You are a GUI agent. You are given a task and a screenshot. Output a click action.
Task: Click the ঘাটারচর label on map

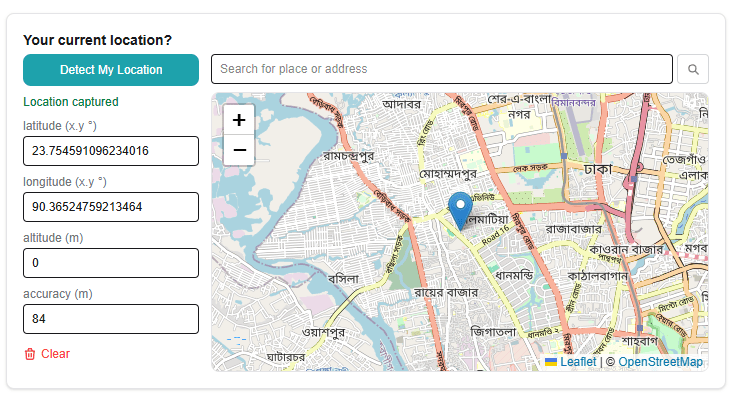(285, 358)
